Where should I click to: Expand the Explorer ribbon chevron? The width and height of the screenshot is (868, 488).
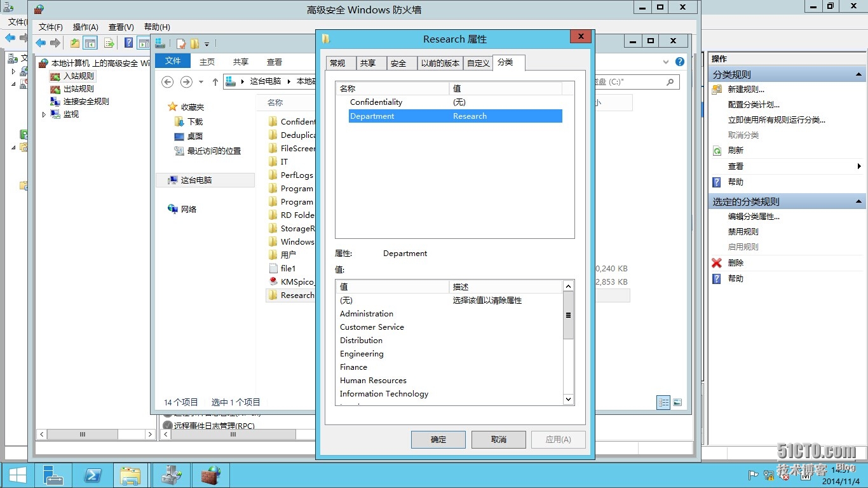coord(666,62)
